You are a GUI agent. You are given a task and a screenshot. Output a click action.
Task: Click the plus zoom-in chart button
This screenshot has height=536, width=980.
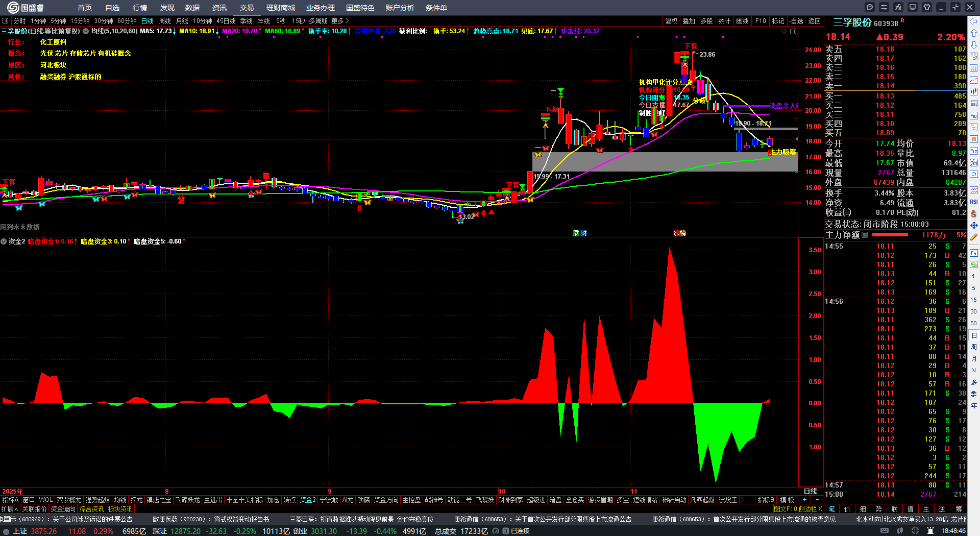804,500
